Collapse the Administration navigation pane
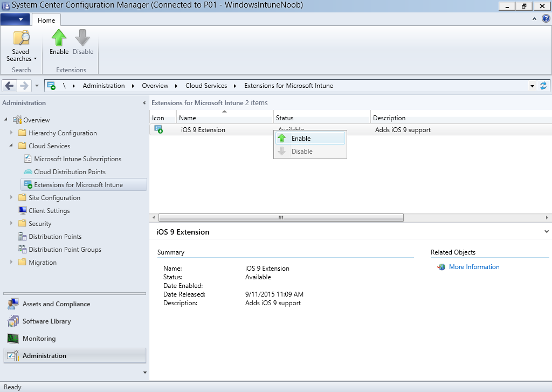Screen dimensions: 552x392 (144, 103)
